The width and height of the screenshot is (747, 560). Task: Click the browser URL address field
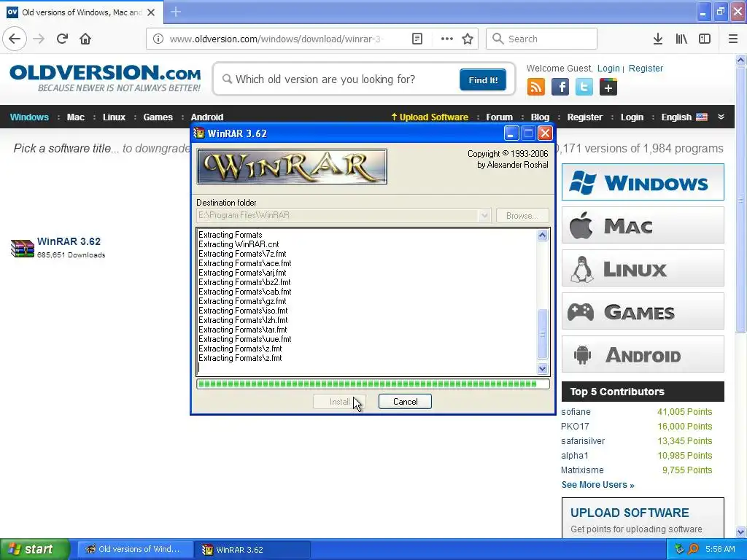(x=276, y=39)
